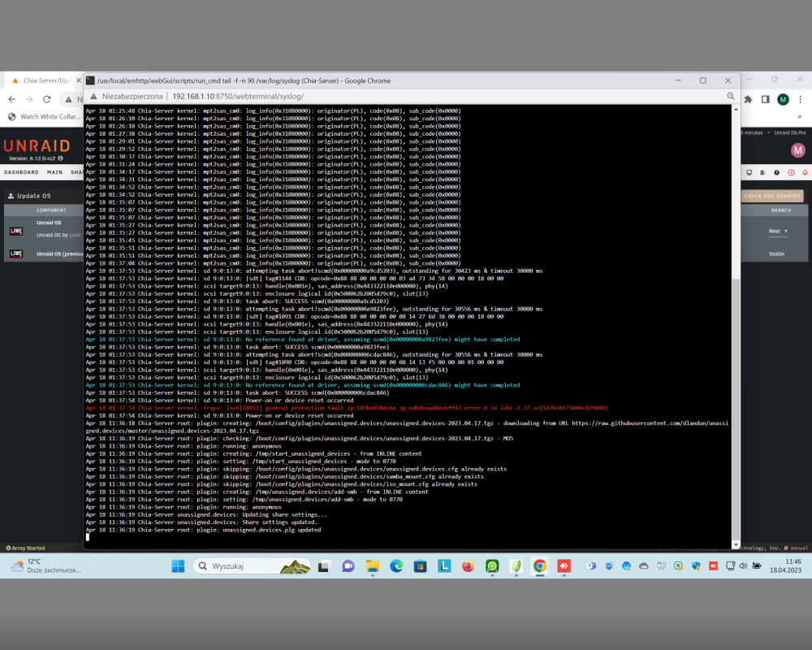Open the purple chat app on the taskbar

point(348,566)
